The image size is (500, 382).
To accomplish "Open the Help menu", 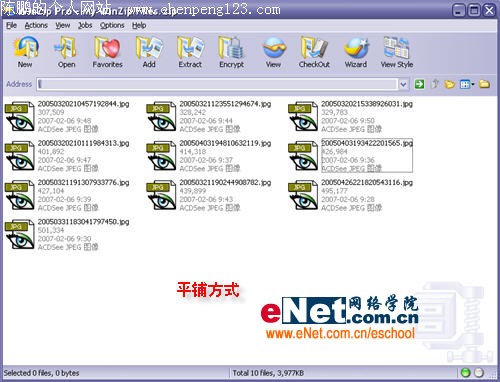I will click(x=139, y=25).
